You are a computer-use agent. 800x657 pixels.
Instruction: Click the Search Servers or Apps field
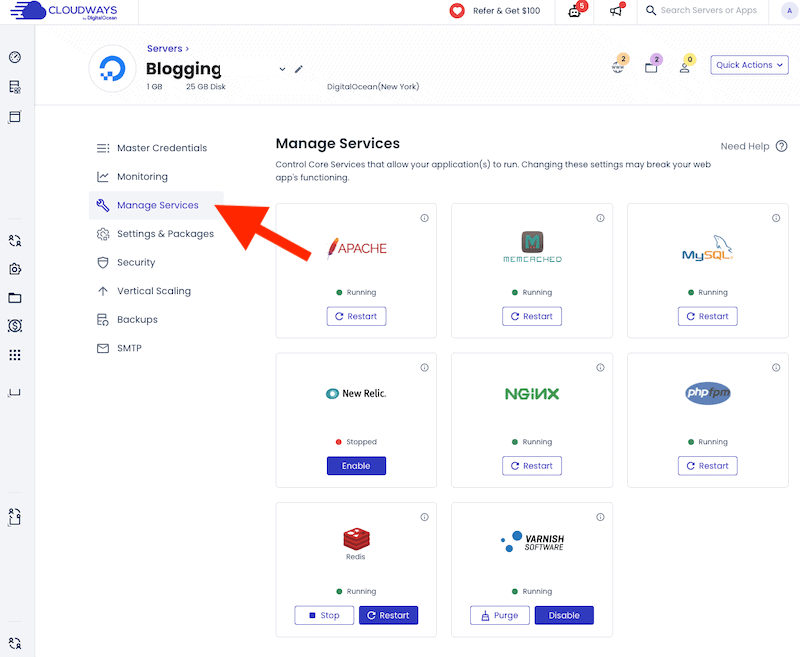click(703, 12)
